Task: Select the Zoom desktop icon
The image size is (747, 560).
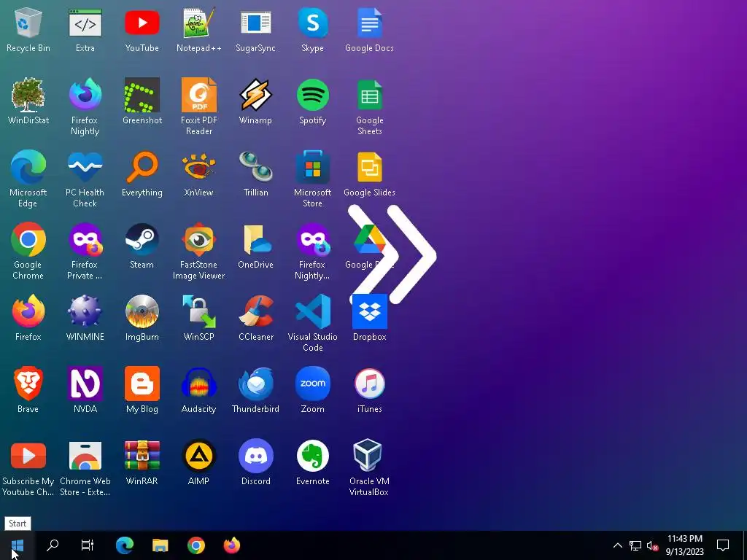Action: [312, 384]
